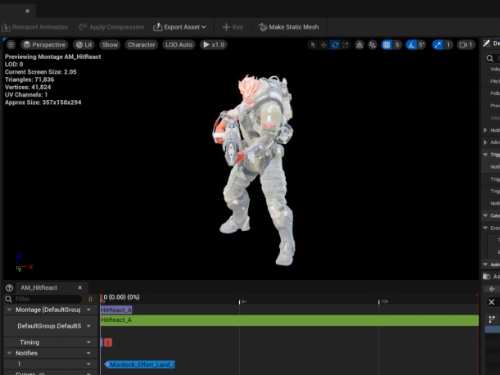The height and width of the screenshot is (375, 500).
Task: Select the Notifies track label
Action: pos(26,353)
